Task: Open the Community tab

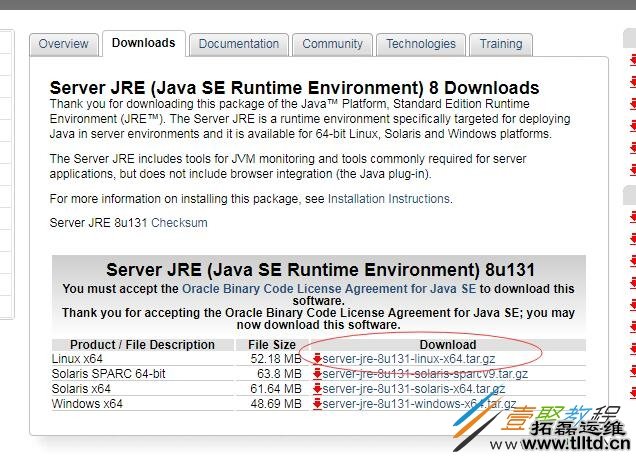Action: click(x=332, y=44)
